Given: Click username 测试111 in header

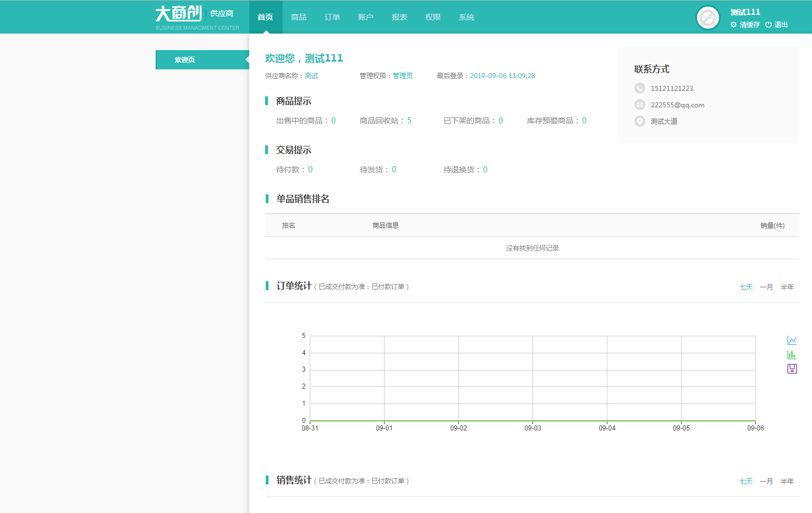Looking at the screenshot, I should point(745,12).
